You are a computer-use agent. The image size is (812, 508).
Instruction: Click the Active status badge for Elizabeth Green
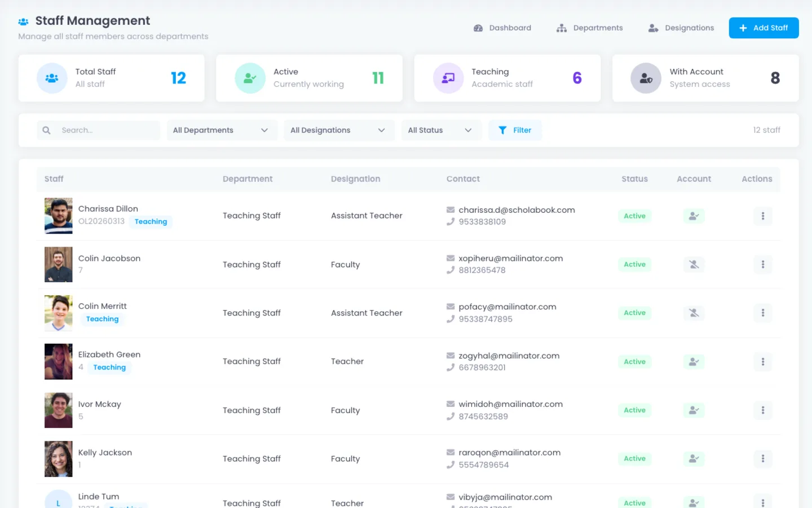point(634,362)
